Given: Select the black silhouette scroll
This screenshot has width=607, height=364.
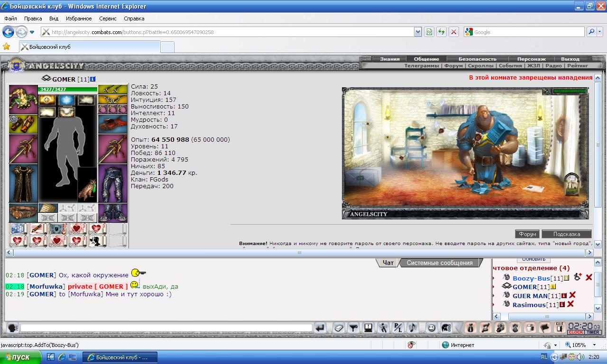Looking at the screenshot, I should (97, 241).
